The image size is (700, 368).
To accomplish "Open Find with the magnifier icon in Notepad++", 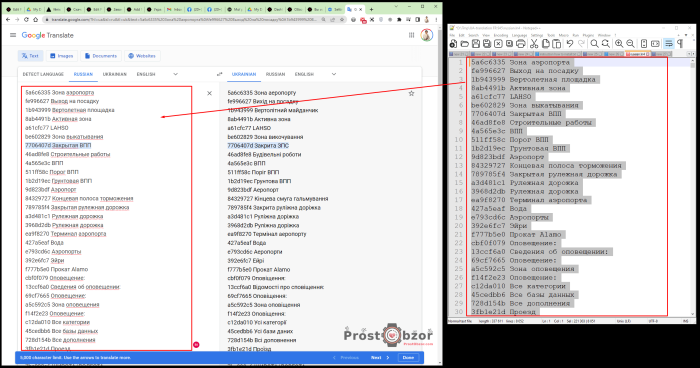I will coord(594,43).
